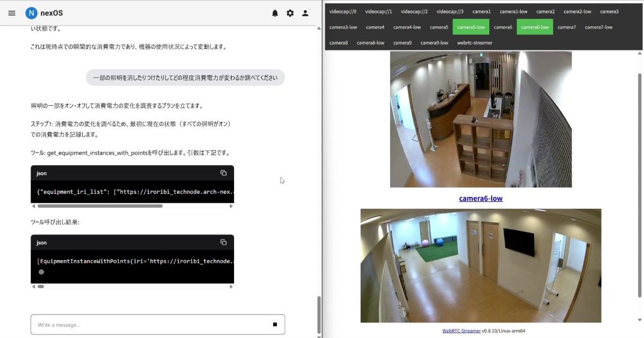Select the camera3 tab

click(609, 11)
